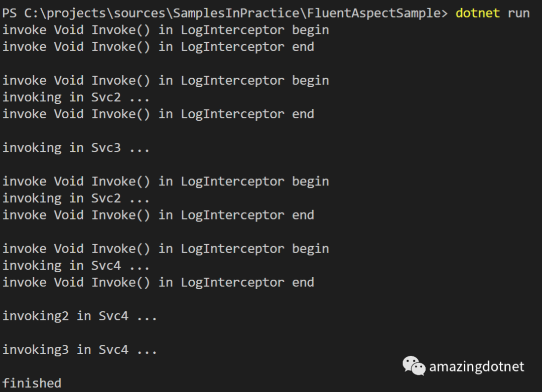Click the yellow dotnet command word
Screen dimensions: 542x392
[x=477, y=13]
